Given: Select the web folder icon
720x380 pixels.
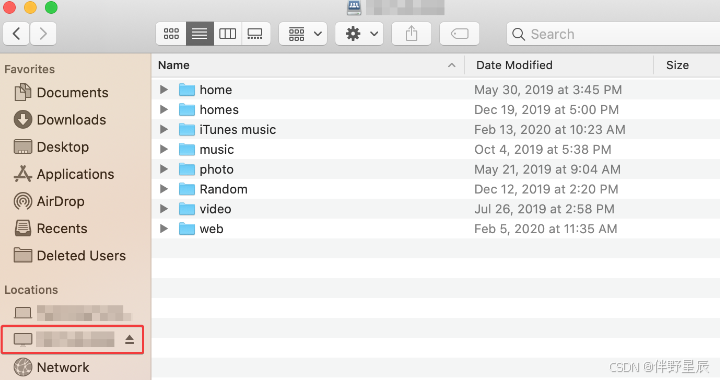Looking at the screenshot, I should point(186,229).
